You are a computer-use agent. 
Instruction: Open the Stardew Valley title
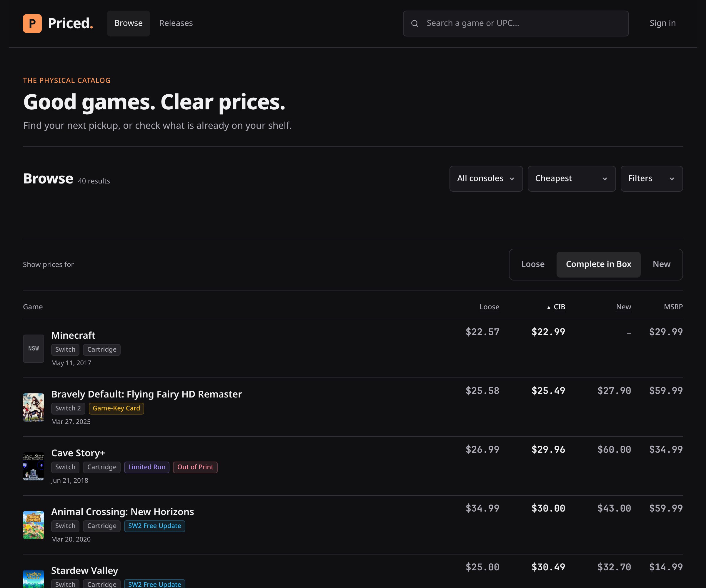84,571
